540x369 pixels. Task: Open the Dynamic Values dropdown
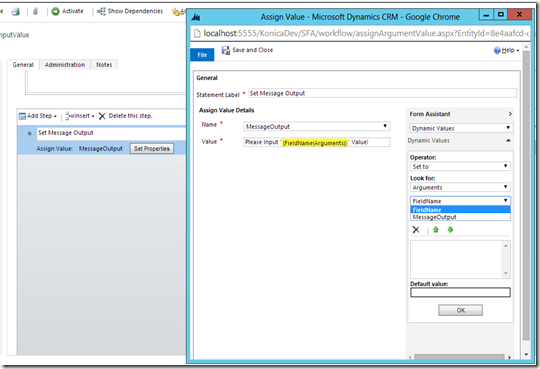tap(461, 128)
